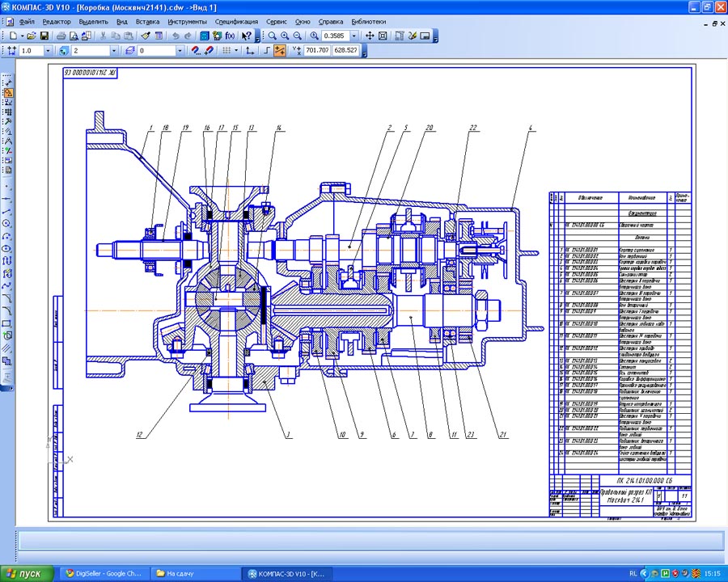Viewport: 728px width, 582px height.
Task: Click the Print icon in toolbar
Action: point(61,36)
